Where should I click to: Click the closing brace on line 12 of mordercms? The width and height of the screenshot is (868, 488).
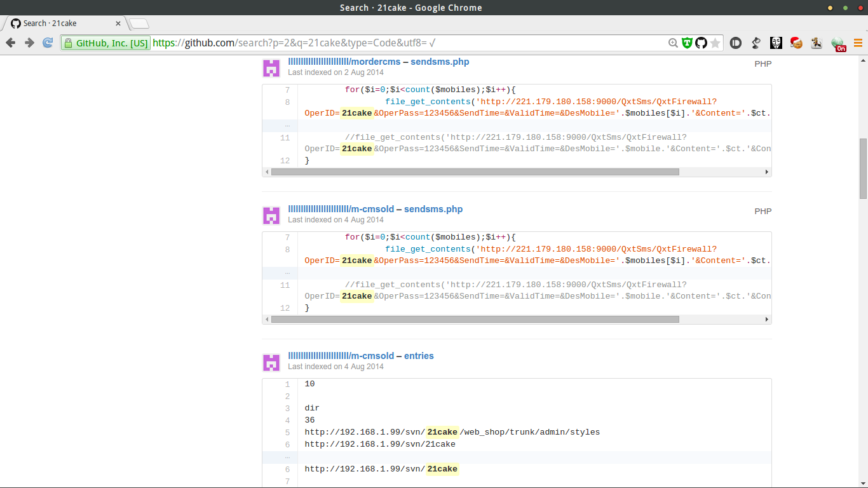pos(308,161)
